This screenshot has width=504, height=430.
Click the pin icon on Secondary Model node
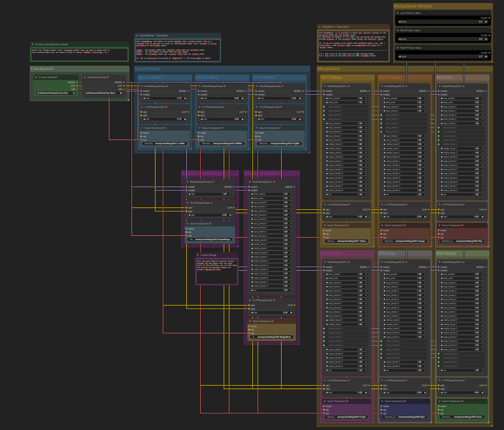click(x=108, y=77)
